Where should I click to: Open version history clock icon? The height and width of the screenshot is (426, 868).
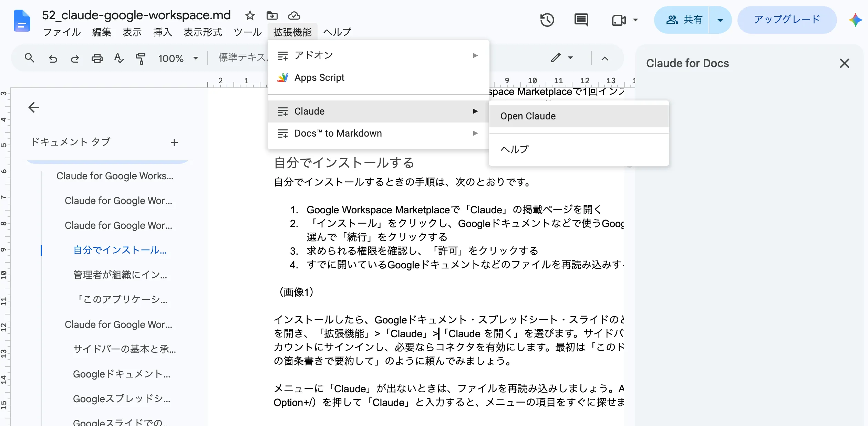coord(547,20)
